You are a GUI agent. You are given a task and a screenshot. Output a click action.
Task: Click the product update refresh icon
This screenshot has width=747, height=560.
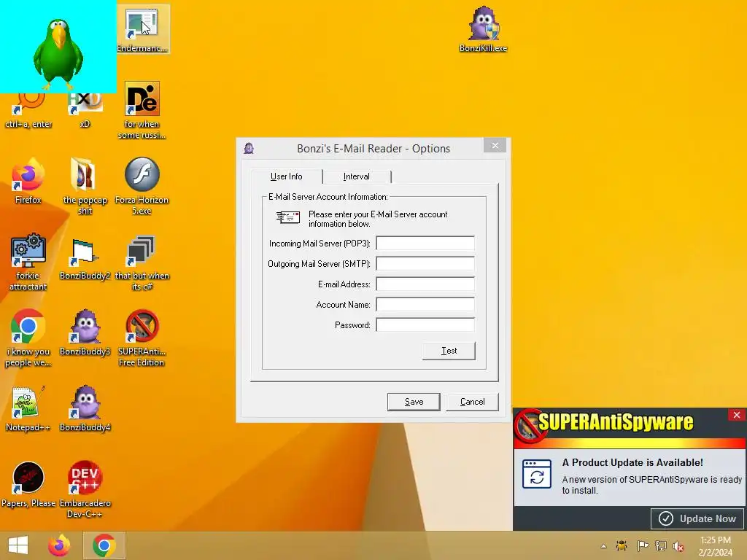(x=537, y=474)
